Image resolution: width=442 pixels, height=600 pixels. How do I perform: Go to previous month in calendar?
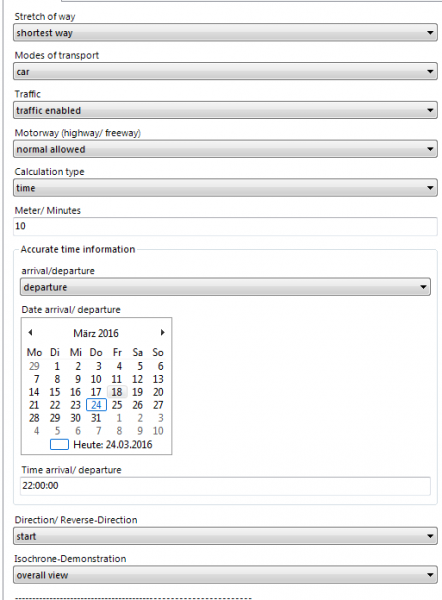coord(30,333)
